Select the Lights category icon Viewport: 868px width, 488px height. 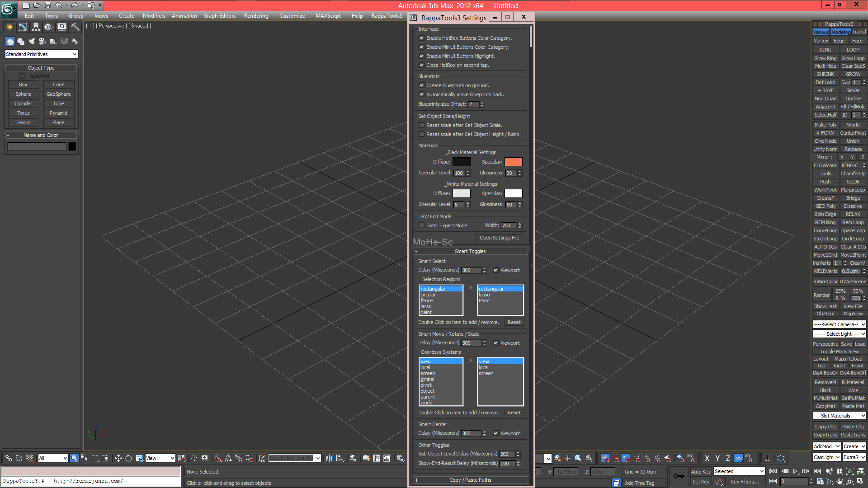point(31,42)
